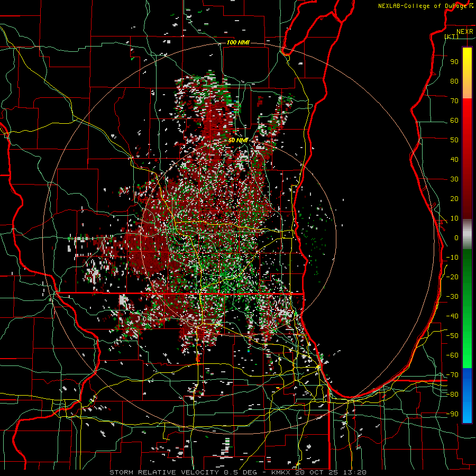Click the -50 value on the velocity scale
Screen dimensions: 476x476
coord(452,336)
